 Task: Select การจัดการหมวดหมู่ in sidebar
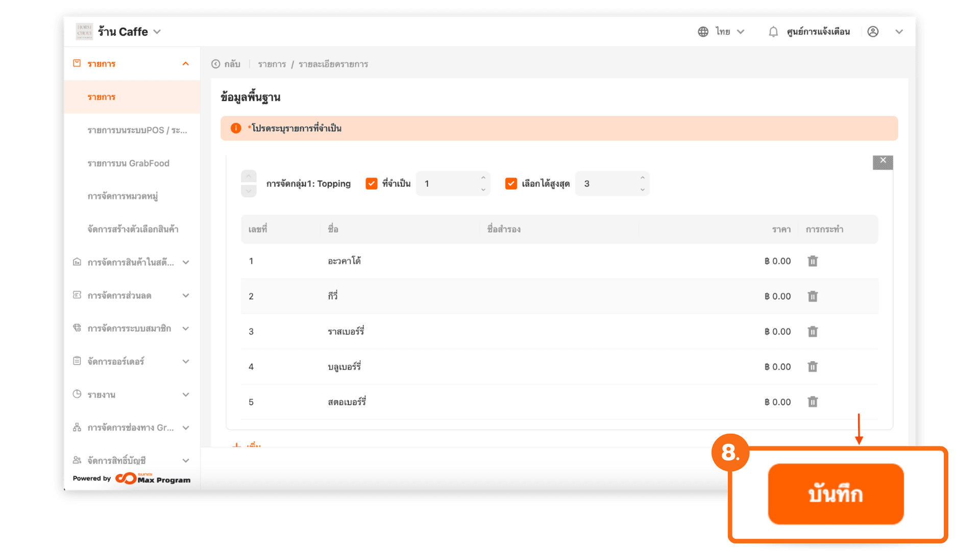pyautogui.click(x=122, y=196)
